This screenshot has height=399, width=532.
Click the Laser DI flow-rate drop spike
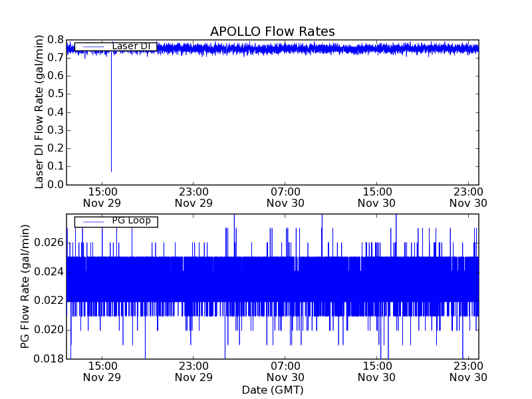point(111,112)
